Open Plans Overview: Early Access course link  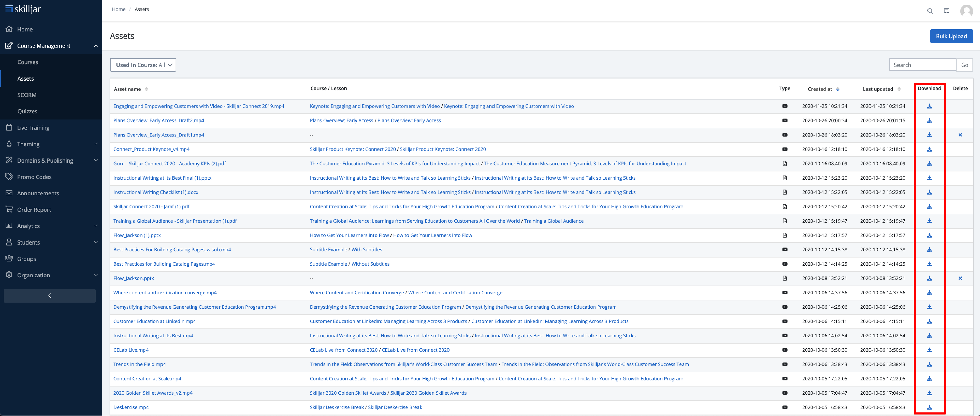pos(341,121)
